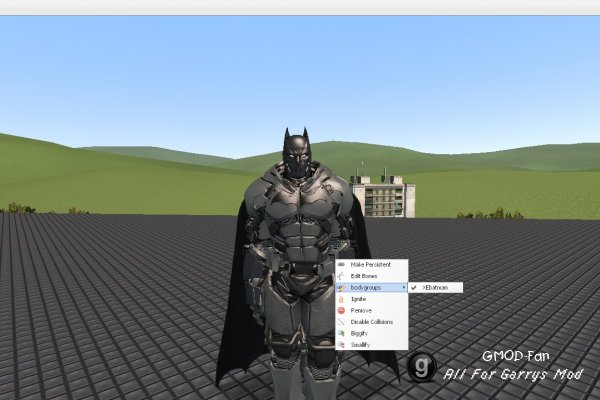Screen dimensions: 600x400
Task: Click the flame icon for Ignite
Action: [x=341, y=299]
